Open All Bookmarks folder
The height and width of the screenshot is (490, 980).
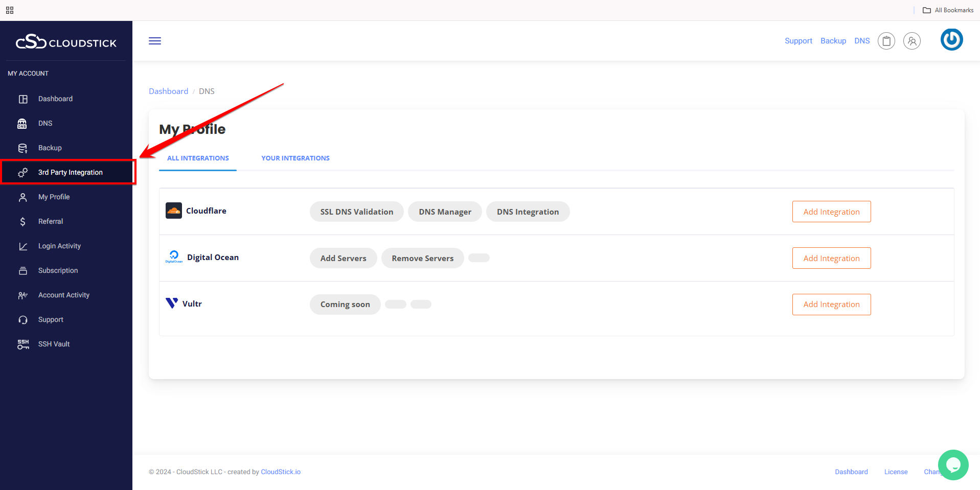(x=948, y=10)
